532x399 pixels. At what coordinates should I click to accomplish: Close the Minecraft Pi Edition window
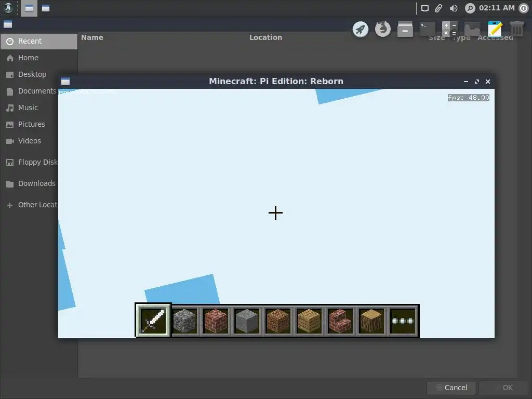point(487,82)
